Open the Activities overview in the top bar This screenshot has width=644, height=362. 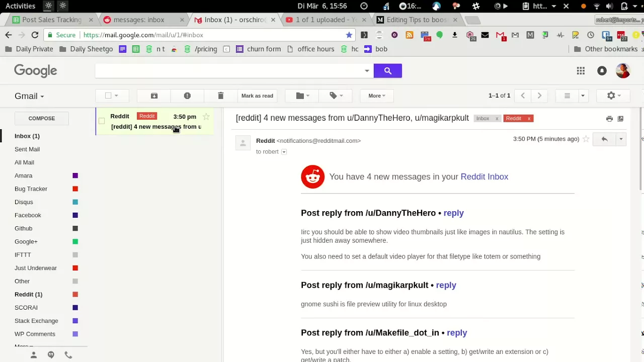point(20,6)
